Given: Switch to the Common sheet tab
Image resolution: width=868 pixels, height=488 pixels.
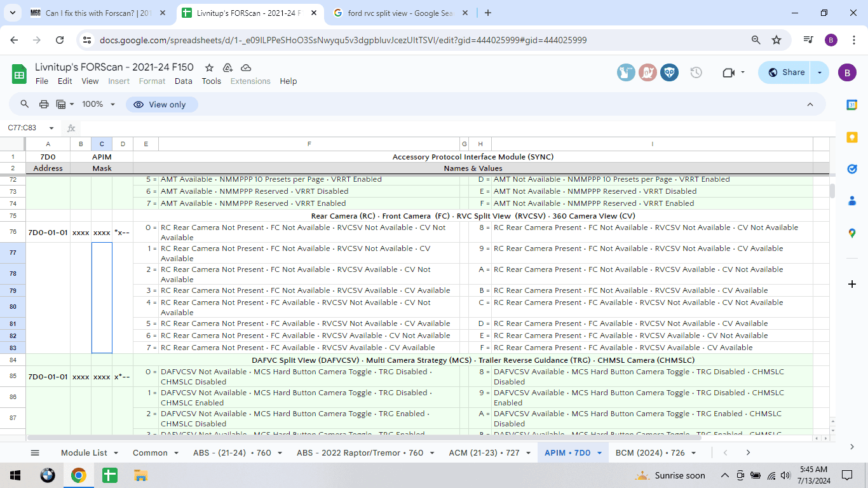Looking at the screenshot, I should click(x=151, y=453).
